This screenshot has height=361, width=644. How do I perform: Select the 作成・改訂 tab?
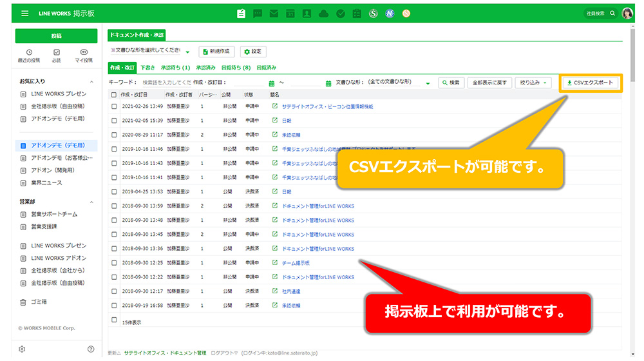122,68
